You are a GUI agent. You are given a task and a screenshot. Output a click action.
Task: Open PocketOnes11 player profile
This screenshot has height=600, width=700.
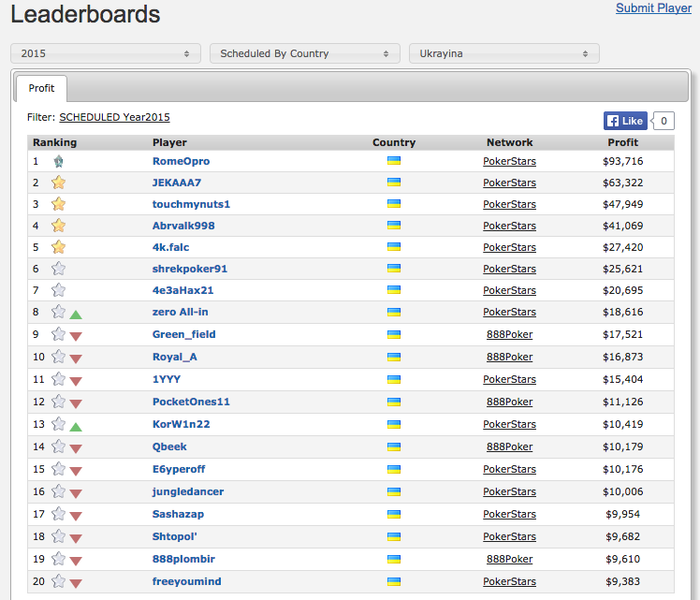191,402
